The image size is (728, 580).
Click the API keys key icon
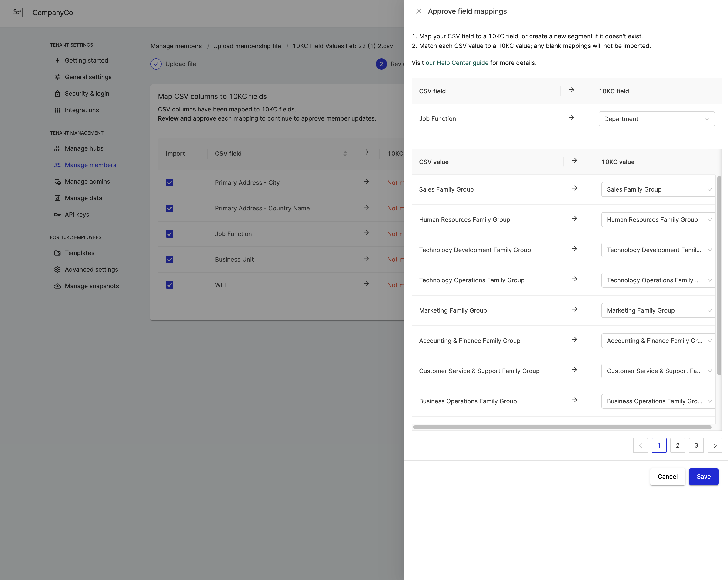tap(57, 215)
